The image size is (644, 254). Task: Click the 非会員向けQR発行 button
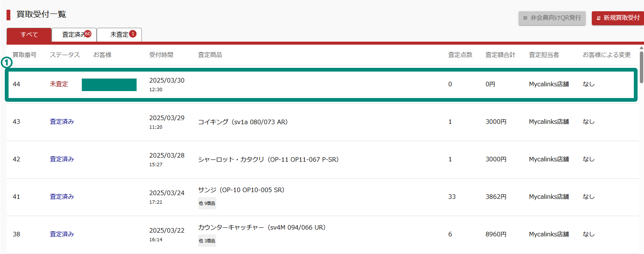click(x=552, y=18)
